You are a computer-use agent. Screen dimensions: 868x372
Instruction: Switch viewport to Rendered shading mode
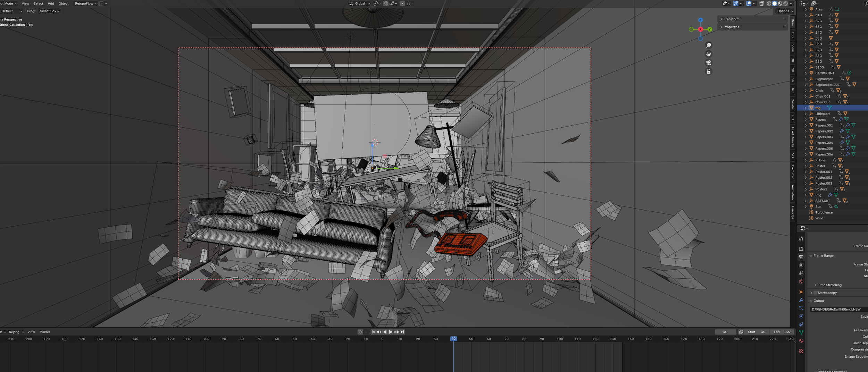click(x=785, y=3)
